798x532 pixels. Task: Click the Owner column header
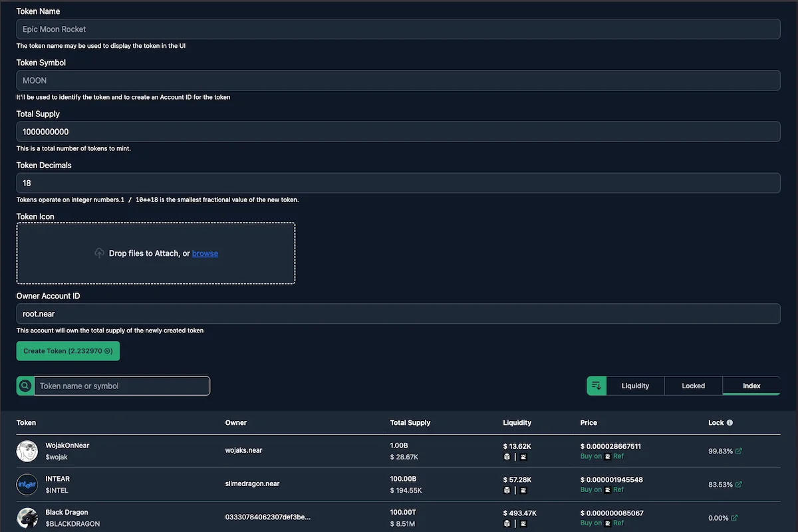tap(236, 423)
